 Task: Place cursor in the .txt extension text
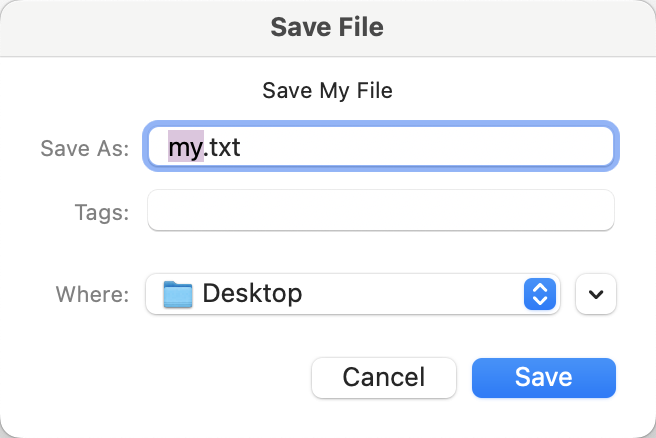pos(224,148)
